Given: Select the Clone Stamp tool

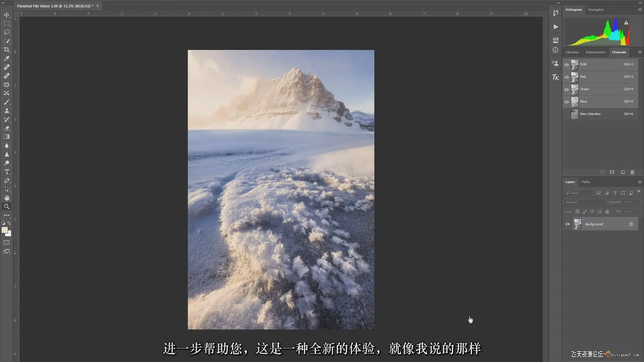Looking at the screenshot, I should coord(6,111).
